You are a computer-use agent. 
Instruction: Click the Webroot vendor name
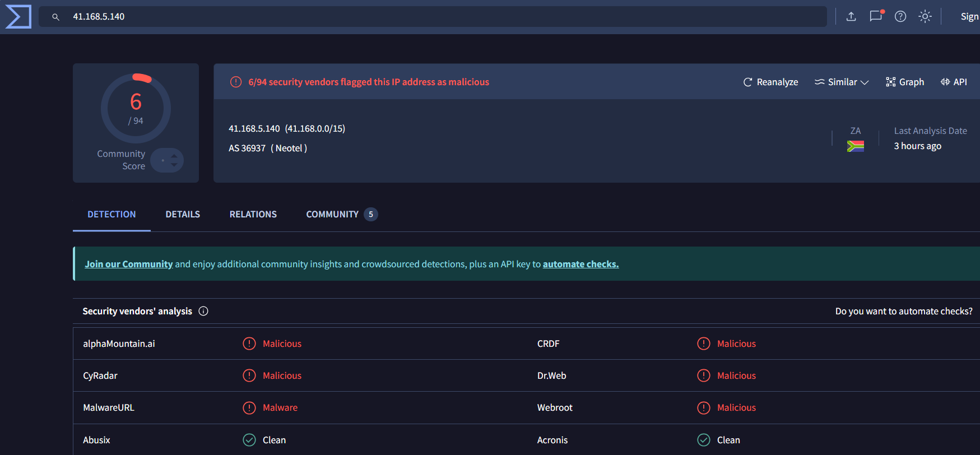coord(555,407)
